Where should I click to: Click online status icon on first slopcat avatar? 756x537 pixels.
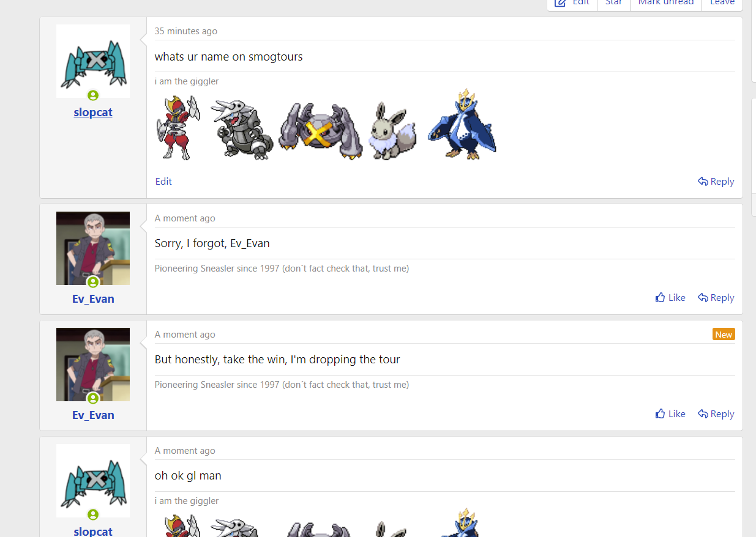tap(93, 95)
